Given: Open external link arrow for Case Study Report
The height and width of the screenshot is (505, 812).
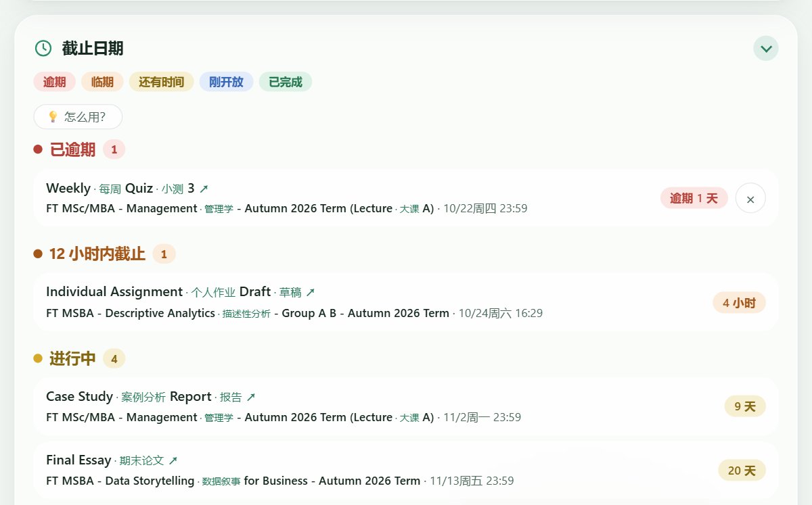Looking at the screenshot, I should tap(251, 398).
